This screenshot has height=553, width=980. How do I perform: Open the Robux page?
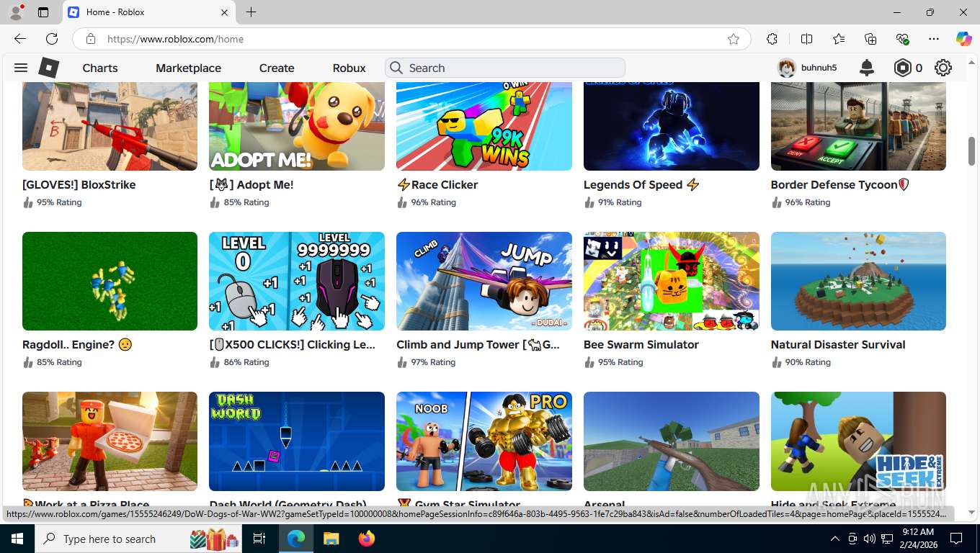349,68
